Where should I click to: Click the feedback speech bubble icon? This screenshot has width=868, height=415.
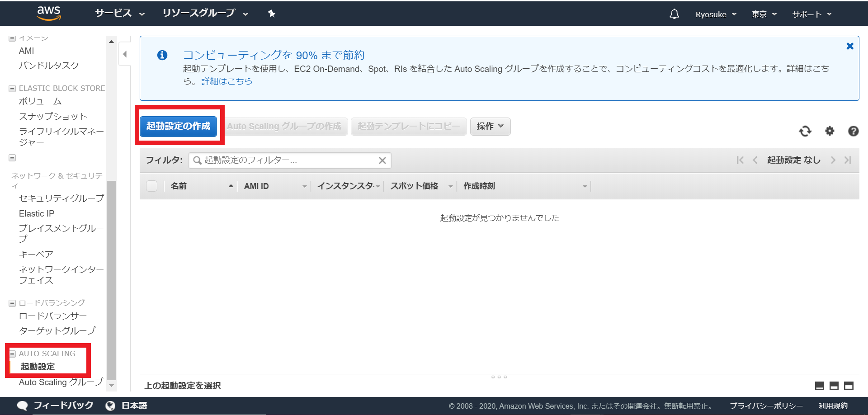(x=22, y=406)
